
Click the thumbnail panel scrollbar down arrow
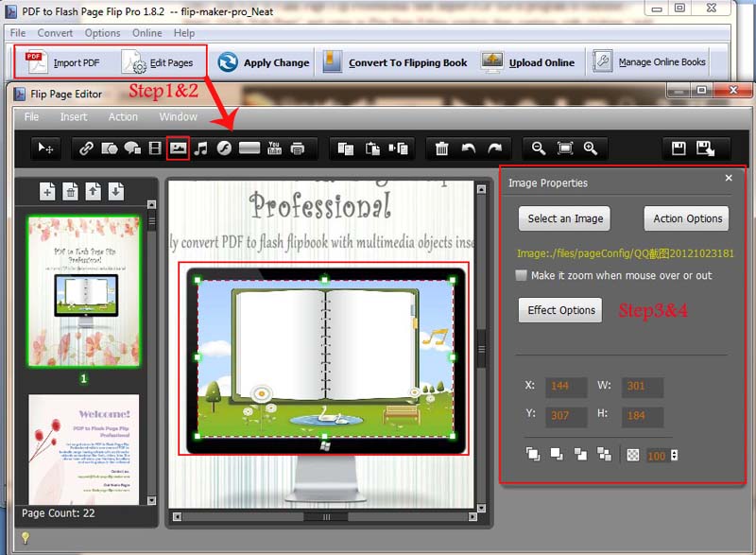point(151,500)
